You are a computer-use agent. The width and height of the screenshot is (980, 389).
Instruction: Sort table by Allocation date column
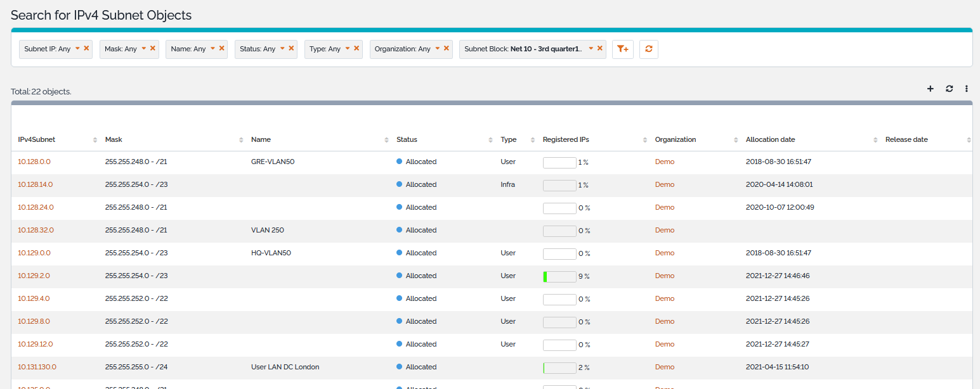(x=770, y=139)
